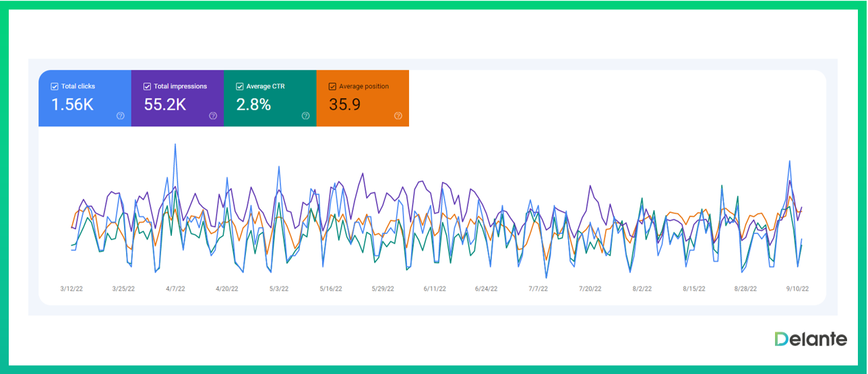Click the 6/11/22 date axis label
Image resolution: width=868 pixels, height=374 pixels.
(x=435, y=288)
